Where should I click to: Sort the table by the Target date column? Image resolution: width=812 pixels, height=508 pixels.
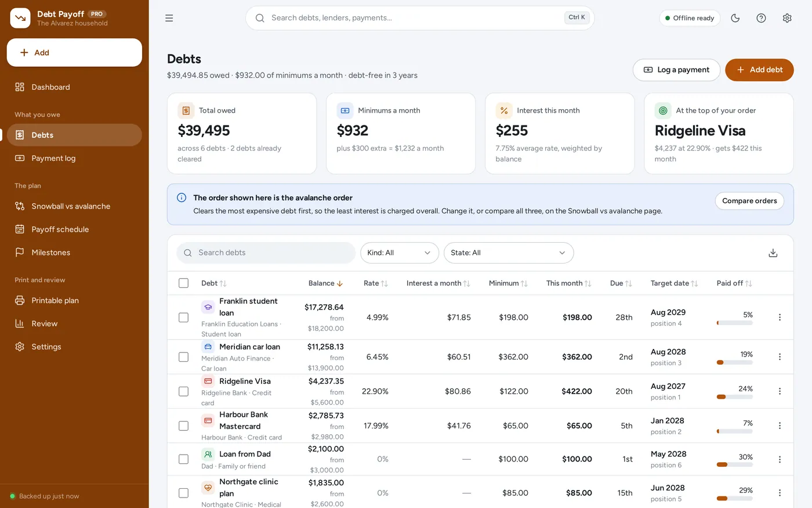tap(674, 283)
